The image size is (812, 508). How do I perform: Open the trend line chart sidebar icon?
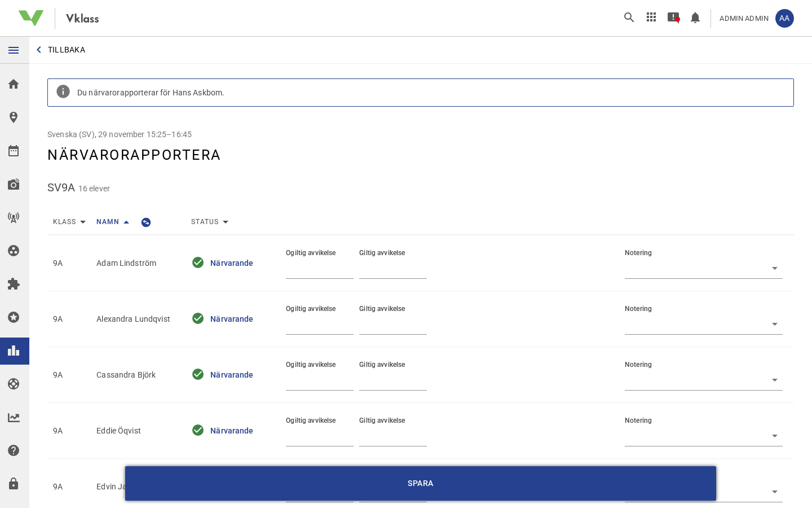pos(14,418)
